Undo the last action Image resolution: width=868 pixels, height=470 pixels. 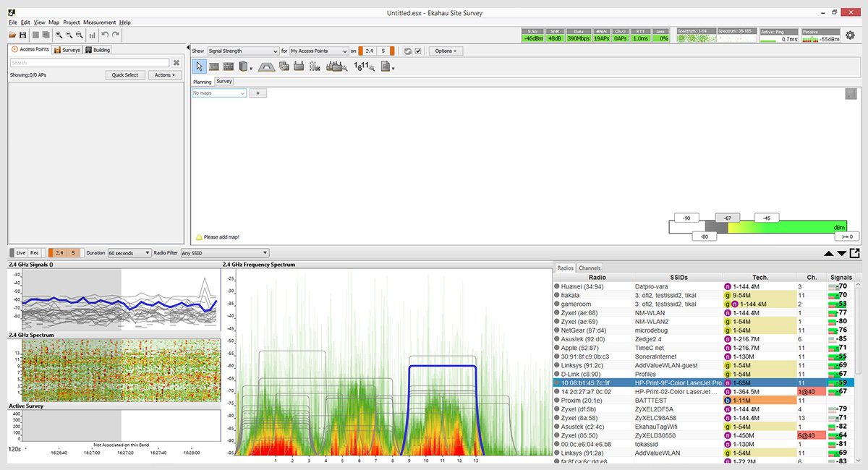click(105, 35)
